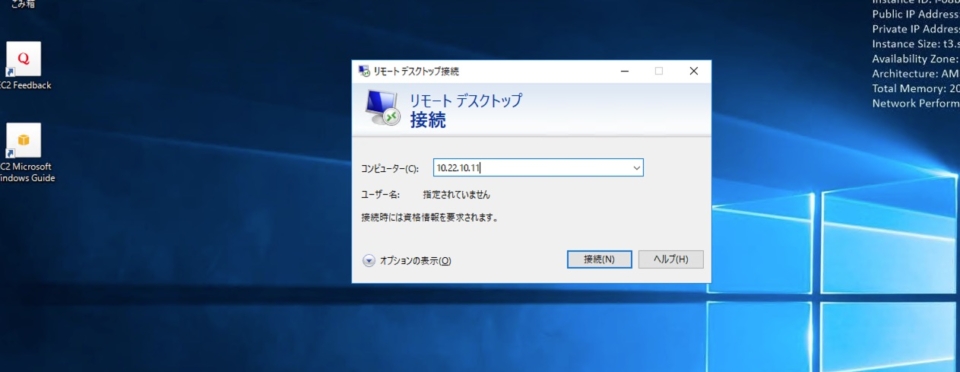Screen dimensions: 960x372
Task: Click the Public IP Address desktop info line
Action: (916, 15)
